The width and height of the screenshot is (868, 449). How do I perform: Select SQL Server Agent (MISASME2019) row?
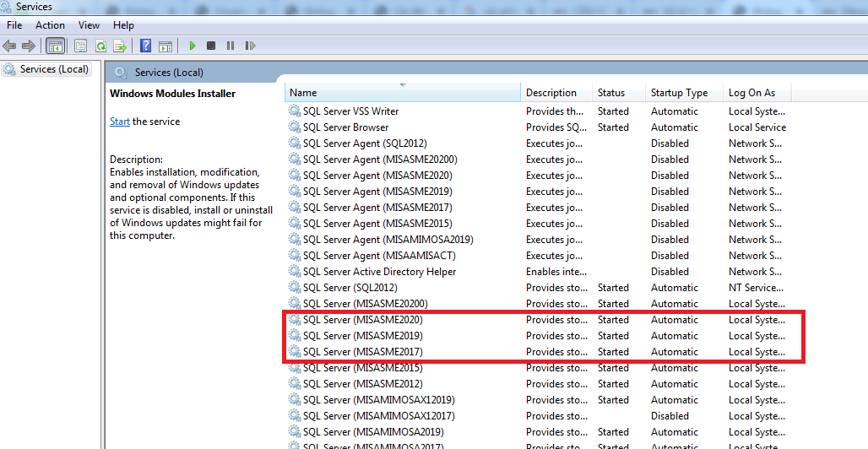(x=537, y=192)
